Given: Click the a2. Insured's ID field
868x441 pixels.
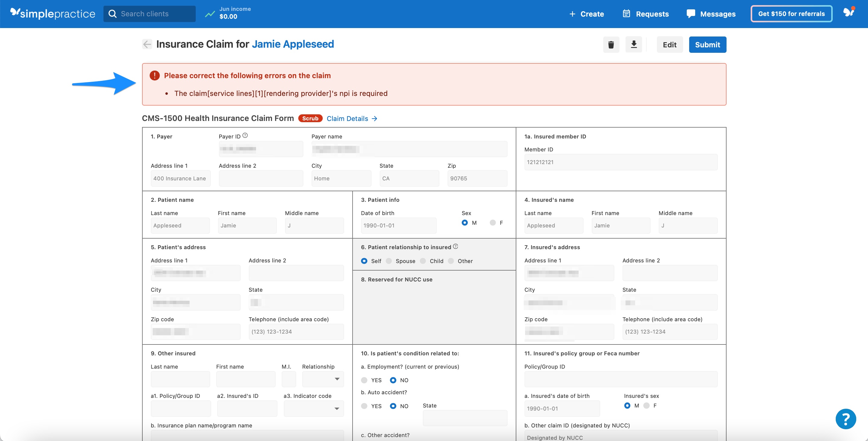Looking at the screenshot, I should tap(247, 408).
